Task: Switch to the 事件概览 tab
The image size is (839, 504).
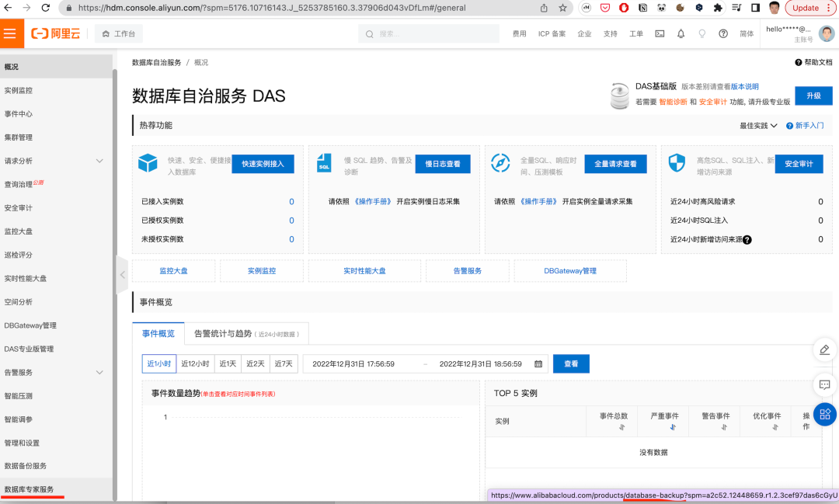Action: (158, 334)
